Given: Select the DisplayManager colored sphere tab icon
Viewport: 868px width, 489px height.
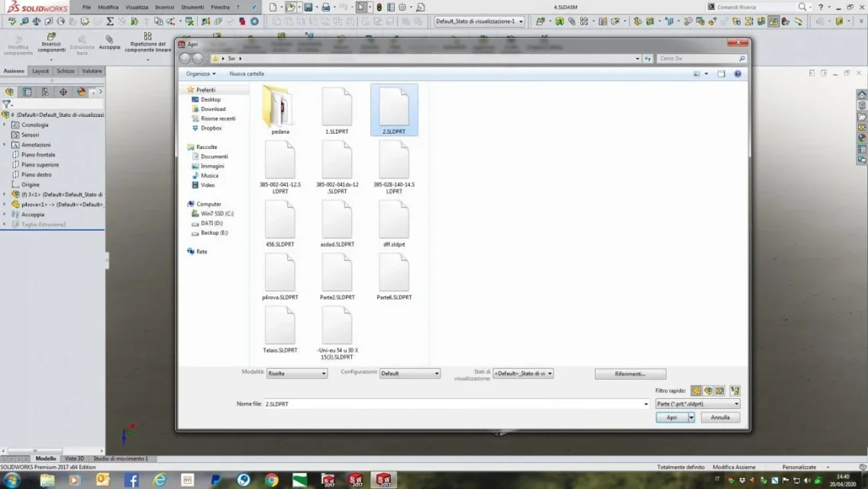Looking at the screenshot, I should pyautogui.click(x=81, y=92).
